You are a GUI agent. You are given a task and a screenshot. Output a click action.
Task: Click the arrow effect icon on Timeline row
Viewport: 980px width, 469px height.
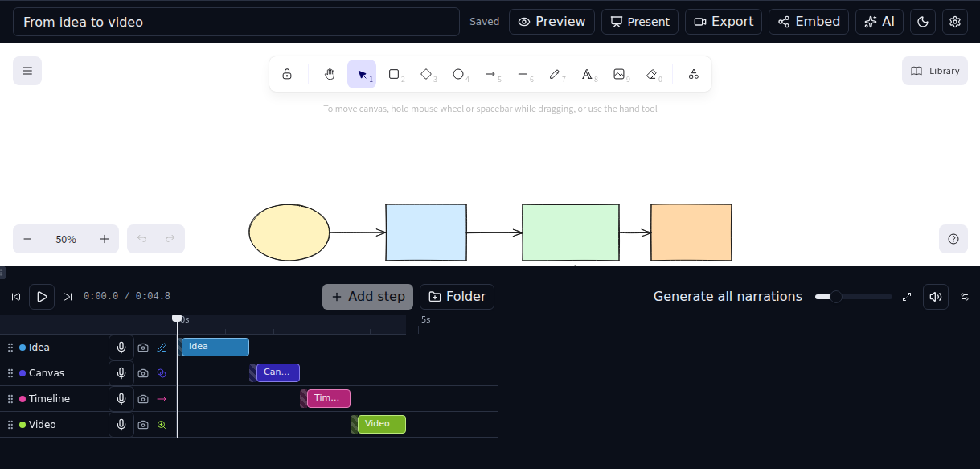pyautogui.click(x=162, y=399)
